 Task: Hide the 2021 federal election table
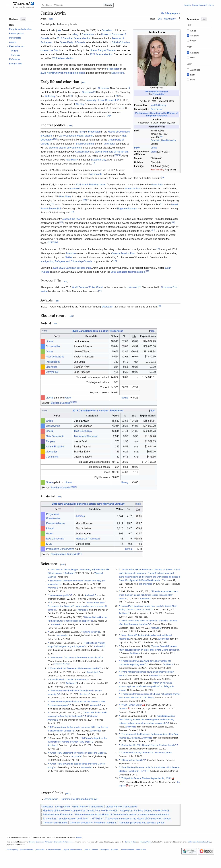click(152, 331)
